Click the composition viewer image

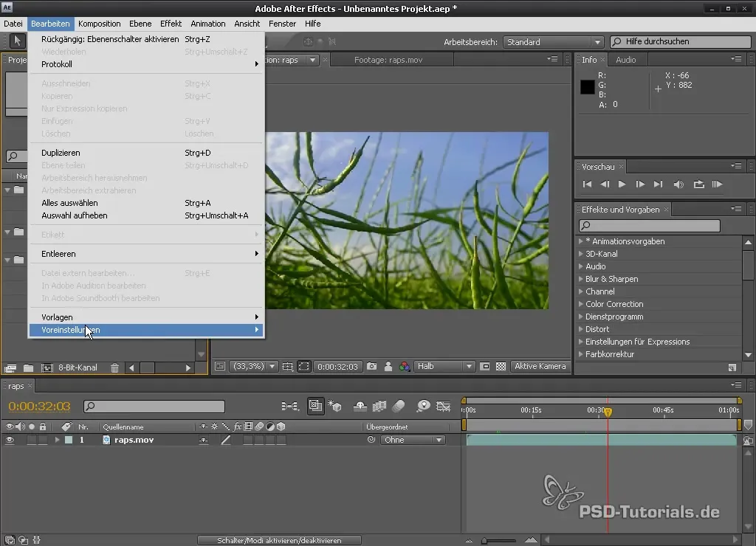click(x=407, y=220)
